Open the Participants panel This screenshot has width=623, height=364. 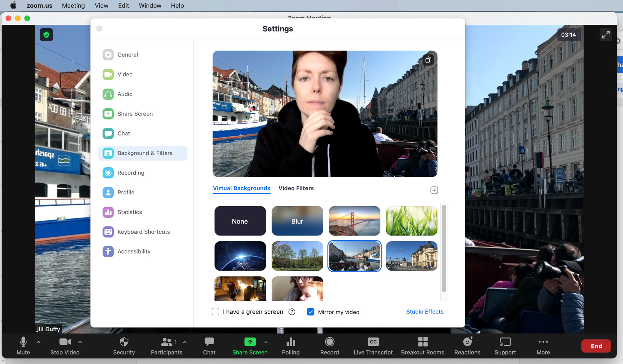(166, 346)
